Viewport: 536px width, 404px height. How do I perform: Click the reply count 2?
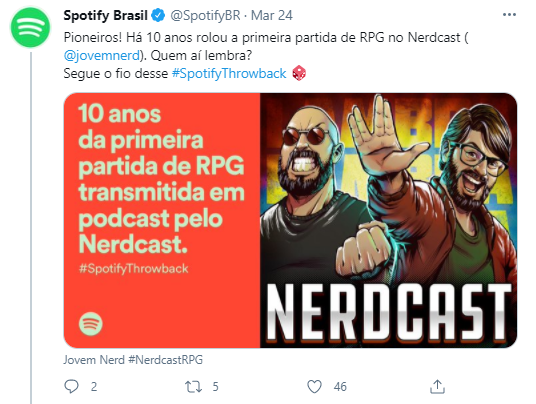pyautogui.click(x=94, y=387)
